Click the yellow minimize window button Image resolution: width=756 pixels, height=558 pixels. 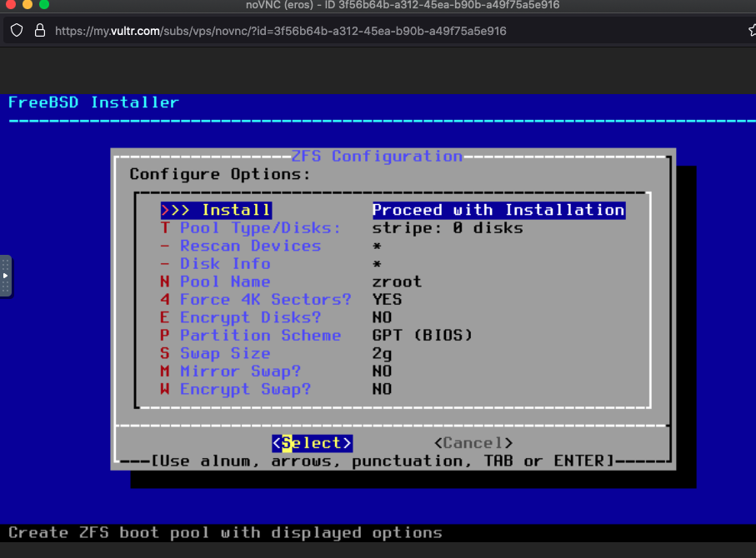27,5
